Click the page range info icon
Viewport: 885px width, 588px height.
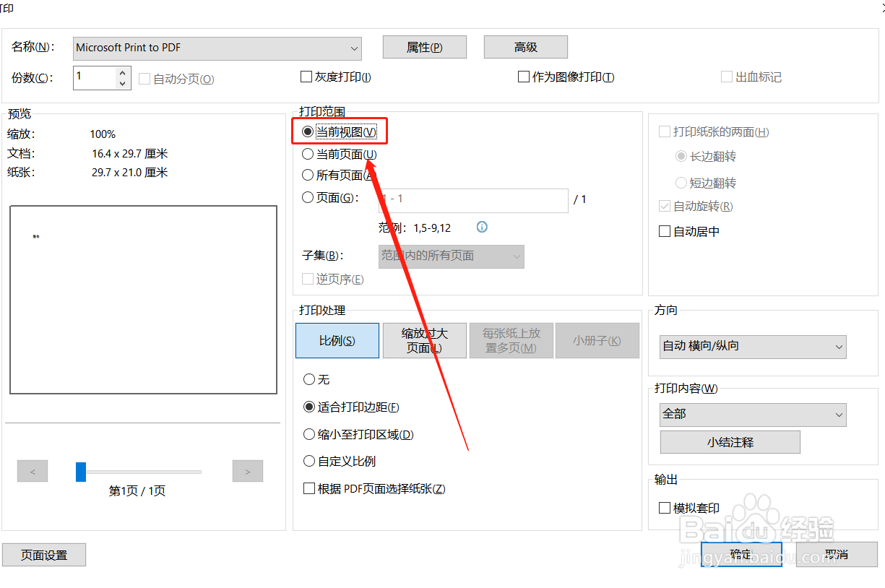pyautogui.click(x=481, y=227)
